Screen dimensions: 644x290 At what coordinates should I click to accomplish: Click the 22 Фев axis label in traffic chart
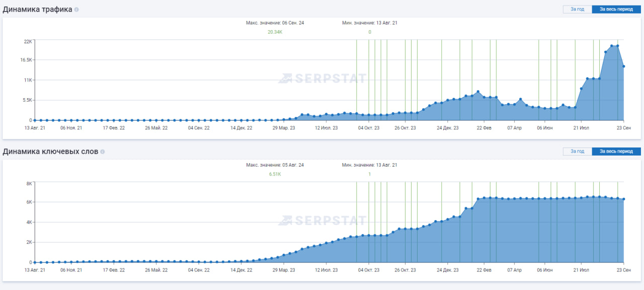pyautogui.click(x=484, y=128)
